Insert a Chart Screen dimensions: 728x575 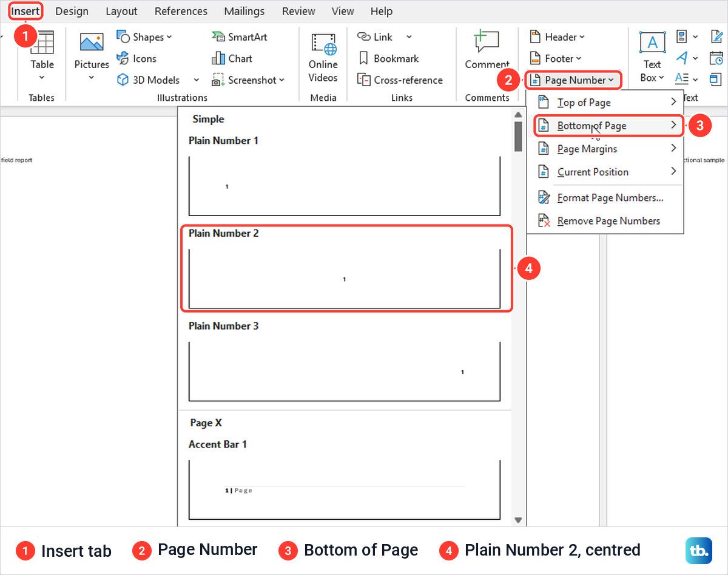232,58
